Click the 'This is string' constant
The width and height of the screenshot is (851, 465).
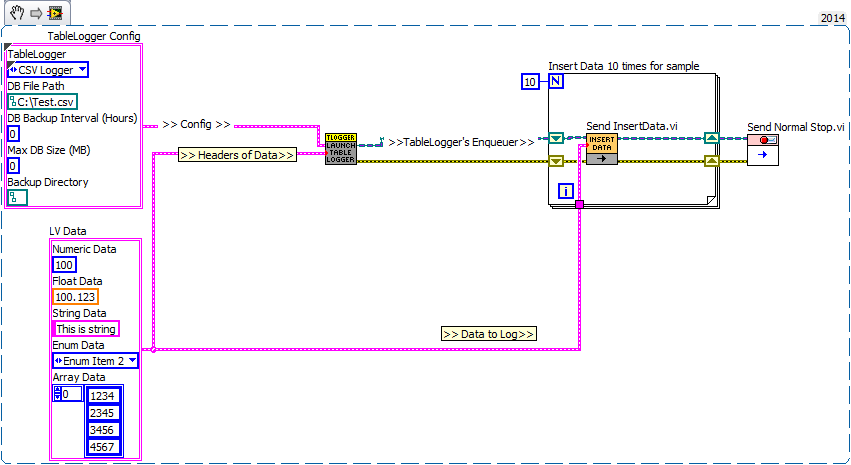pos(85,329)
